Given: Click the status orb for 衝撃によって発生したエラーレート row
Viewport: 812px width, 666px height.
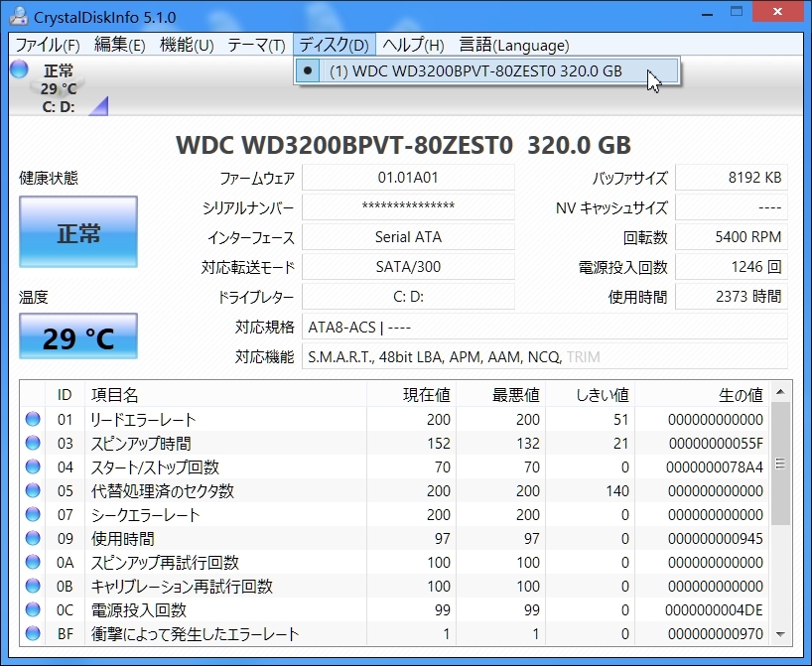Looking at the screenshot, I should pyautogui.click(x=33, y=634).
